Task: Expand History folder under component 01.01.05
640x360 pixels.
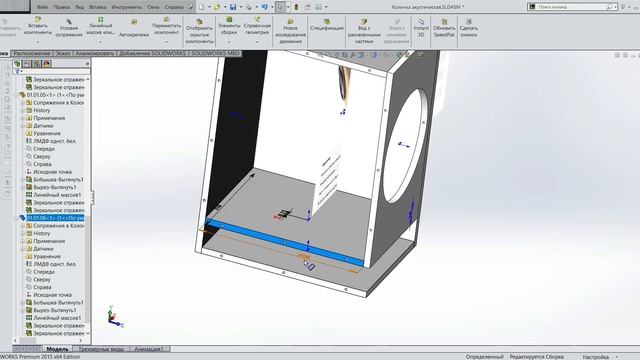Action: pos(22,111)
